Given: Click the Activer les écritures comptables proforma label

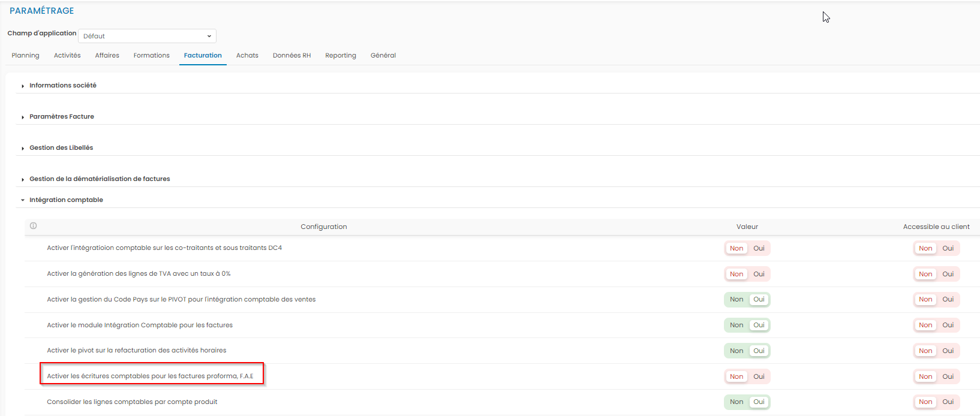Looking at the screenshot, I should (x=150, y=376).
